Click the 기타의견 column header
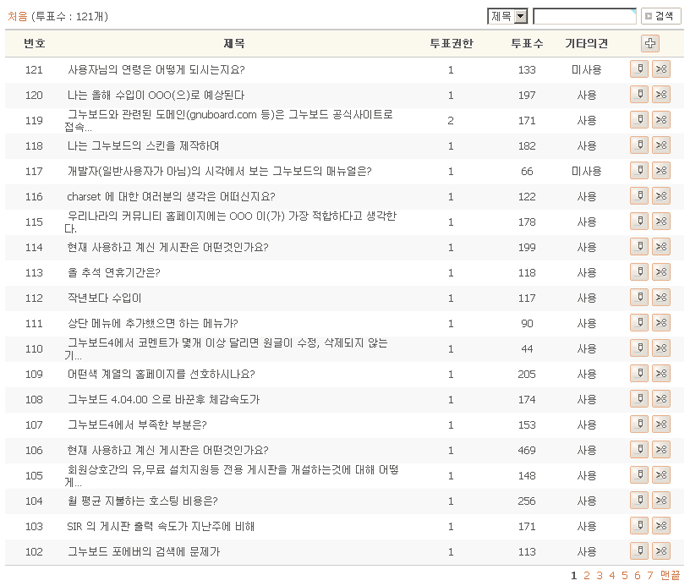 coord(586,44)
